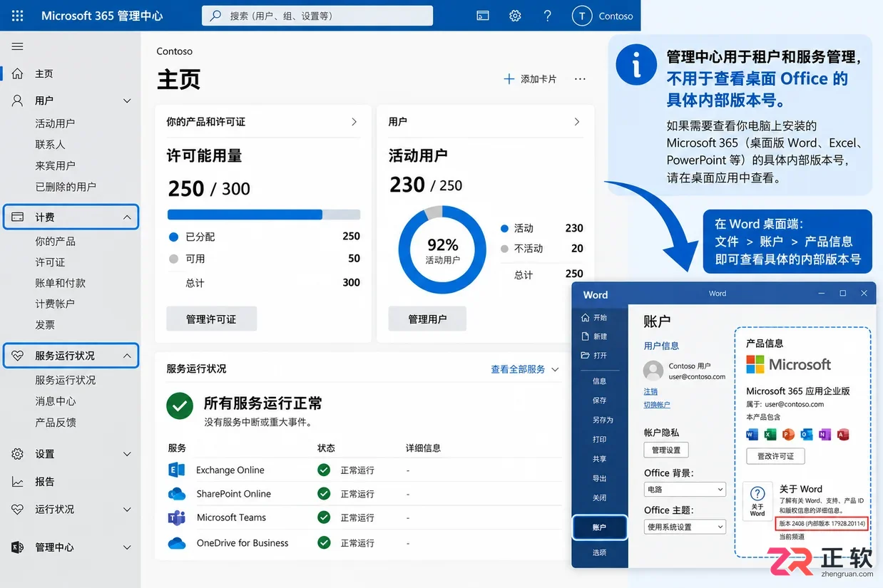
Task: Click the Microsoft Teams service icon
Action: [x=176, y=517]
